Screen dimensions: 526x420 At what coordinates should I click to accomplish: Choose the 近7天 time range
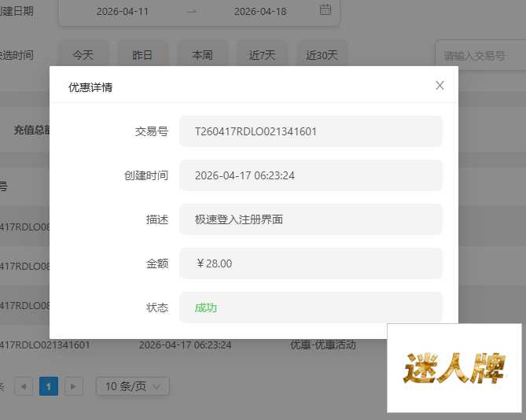tap(263, 55)
